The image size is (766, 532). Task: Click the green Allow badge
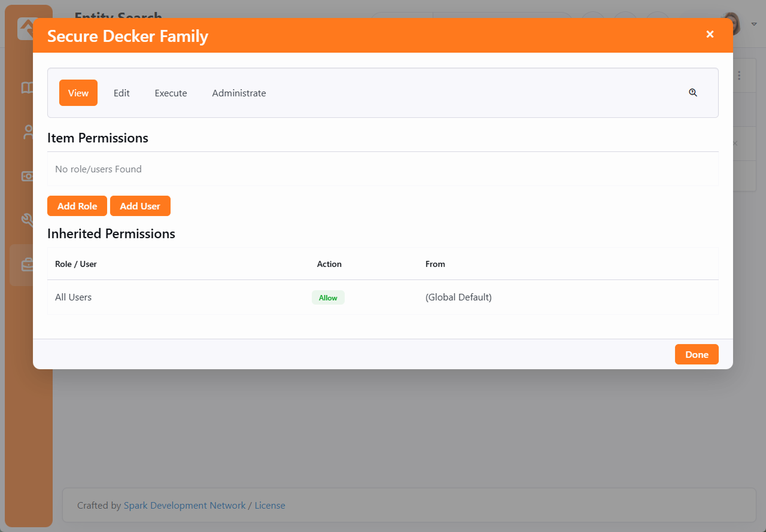tap(328, 297)
